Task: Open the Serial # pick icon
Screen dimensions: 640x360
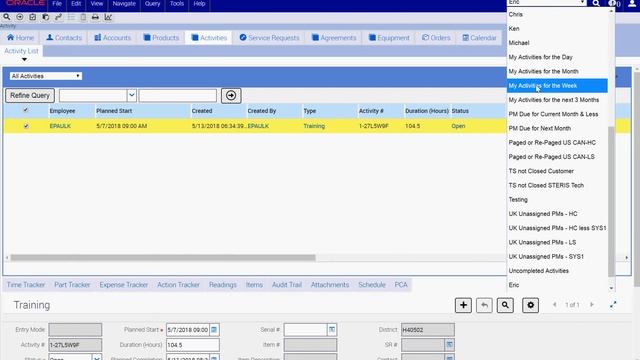Action: [x=332, y=329]
